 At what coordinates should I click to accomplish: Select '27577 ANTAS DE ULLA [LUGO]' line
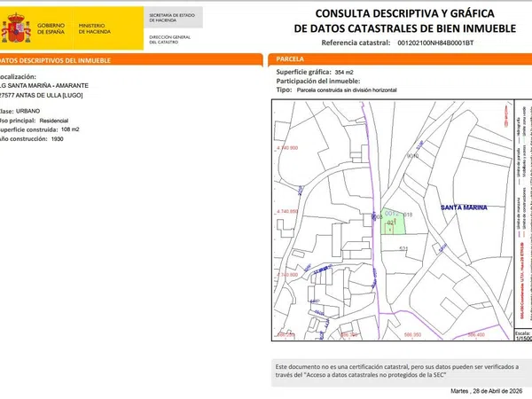(x=42, y=96)
